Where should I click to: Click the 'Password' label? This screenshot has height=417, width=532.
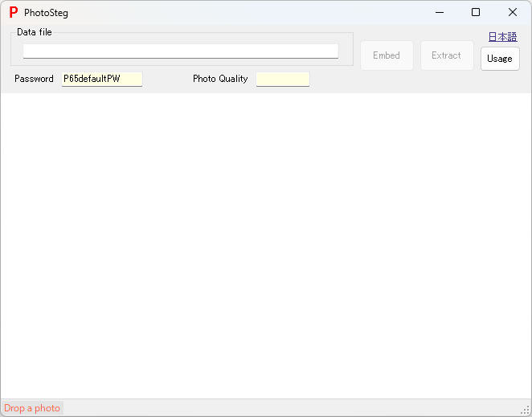coord(34,79)
